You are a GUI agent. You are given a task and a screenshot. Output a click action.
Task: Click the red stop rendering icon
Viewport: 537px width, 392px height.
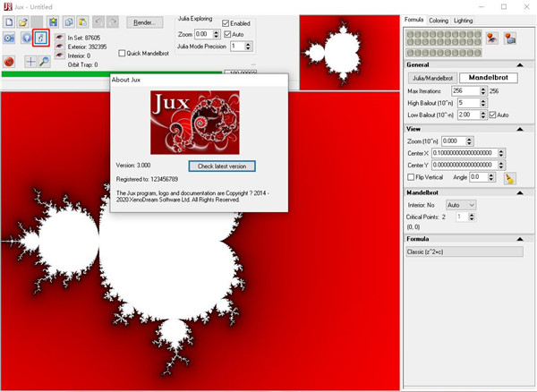coord(9,62)
